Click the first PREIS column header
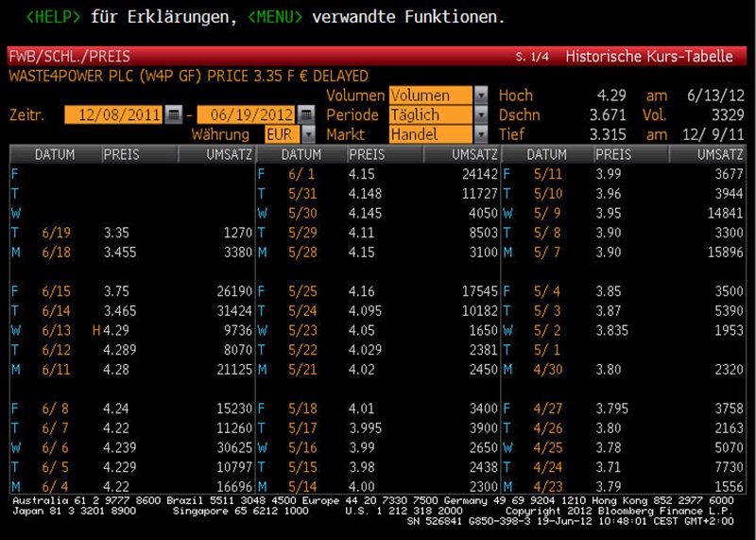756x540 pixels. coord(120,154)
